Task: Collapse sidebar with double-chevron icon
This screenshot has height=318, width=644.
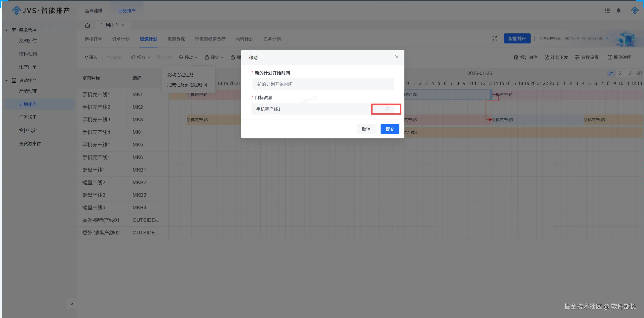Action: [x=72, y=304]
